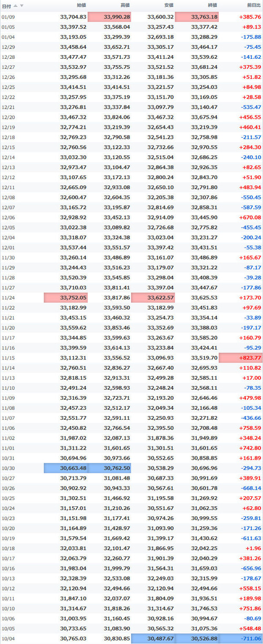Select the highlighted low 33,622.57 on 11/24
Viewport: 263px width, 644px height.
(153, 297)
